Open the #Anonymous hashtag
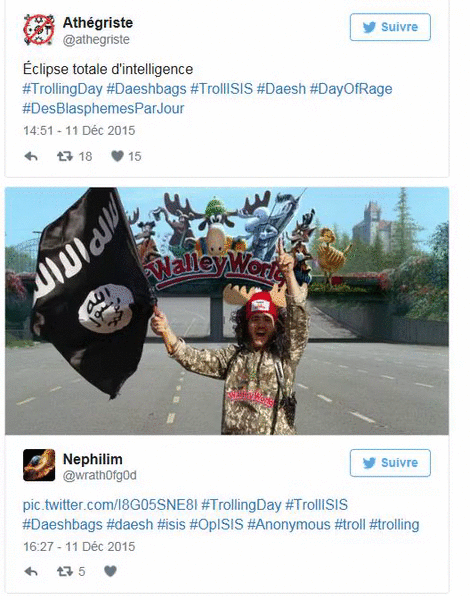The image size is (470, 600). click(289, 525)
